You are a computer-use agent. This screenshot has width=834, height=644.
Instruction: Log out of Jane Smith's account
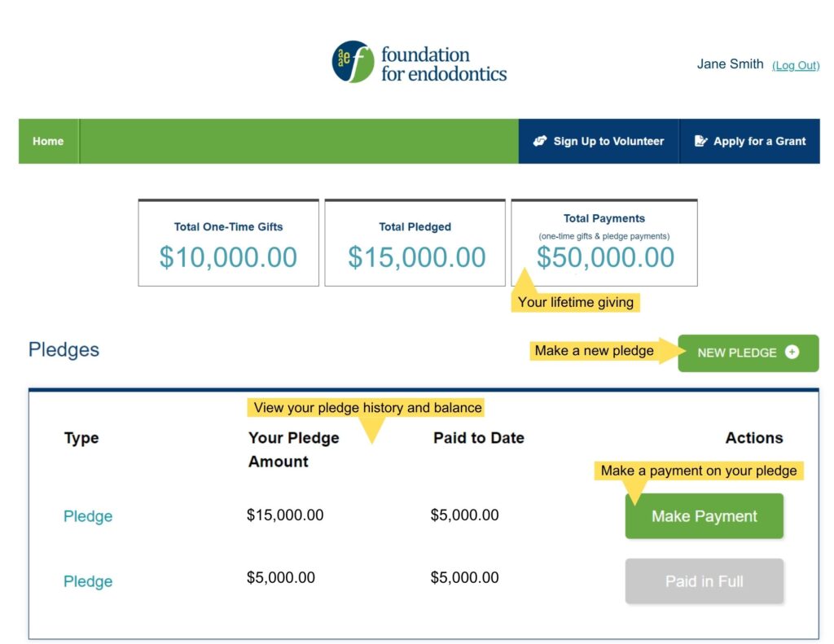[x=797, y=65]
